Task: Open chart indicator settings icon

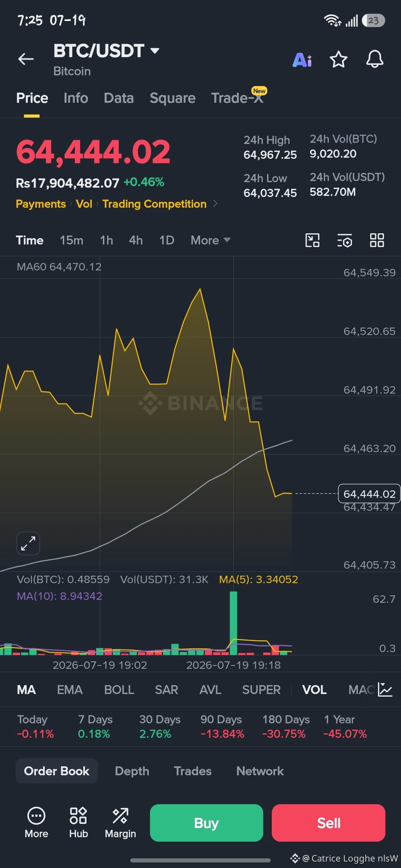Action: tap(345, 240)
